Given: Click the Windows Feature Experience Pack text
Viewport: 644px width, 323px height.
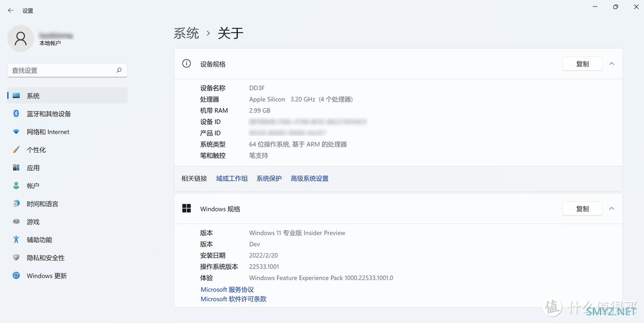Looking at the screenshot, I should pos(321,278).
